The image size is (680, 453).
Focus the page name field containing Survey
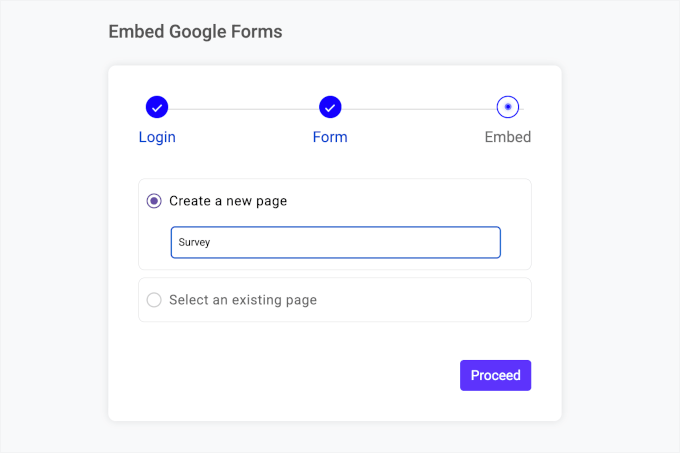click(336, 242)
